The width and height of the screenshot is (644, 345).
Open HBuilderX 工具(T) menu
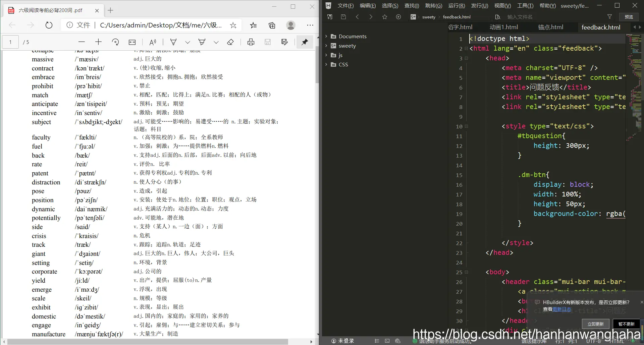click(525, 6)
